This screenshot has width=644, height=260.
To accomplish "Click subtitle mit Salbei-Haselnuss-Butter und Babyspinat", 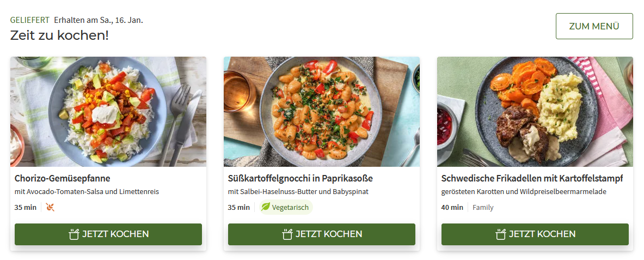I will point(298,192).
